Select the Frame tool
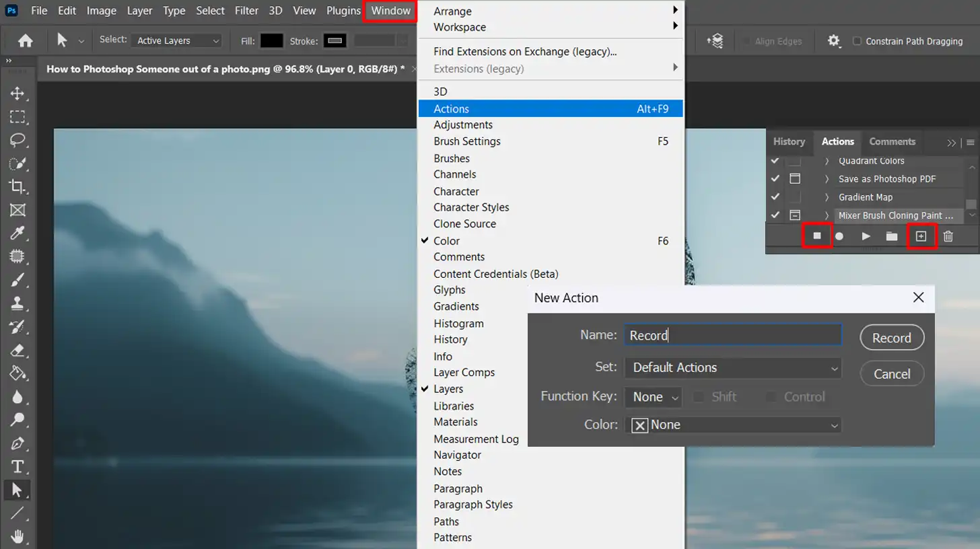980x549 pixels. click(17, 210)
